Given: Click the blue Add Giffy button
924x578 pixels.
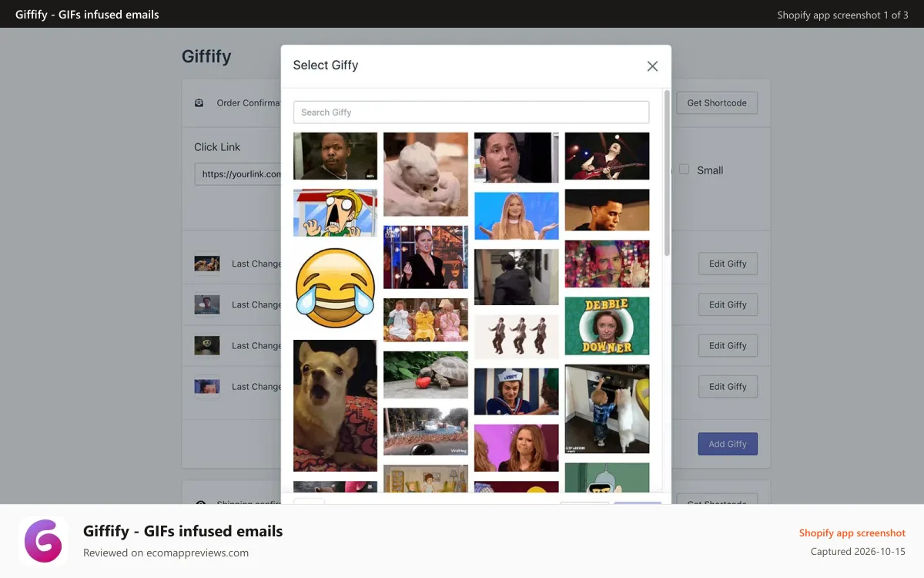Looking at the screenshot, I should click(728, 444).
